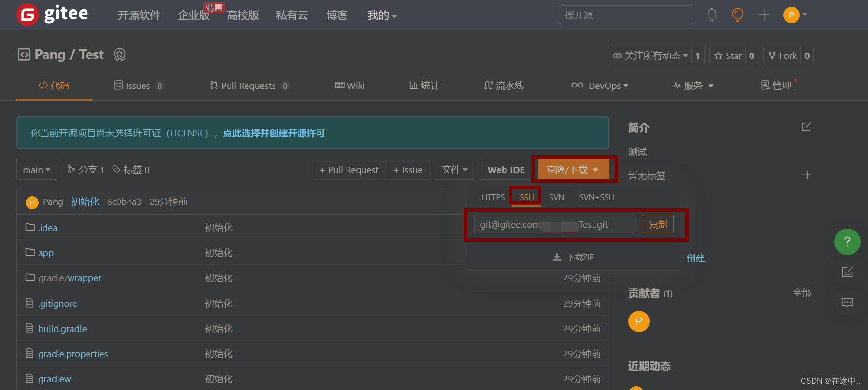Click the lightbulb tips icon
The height and width of the screenshot is (390, 868).
738,15
